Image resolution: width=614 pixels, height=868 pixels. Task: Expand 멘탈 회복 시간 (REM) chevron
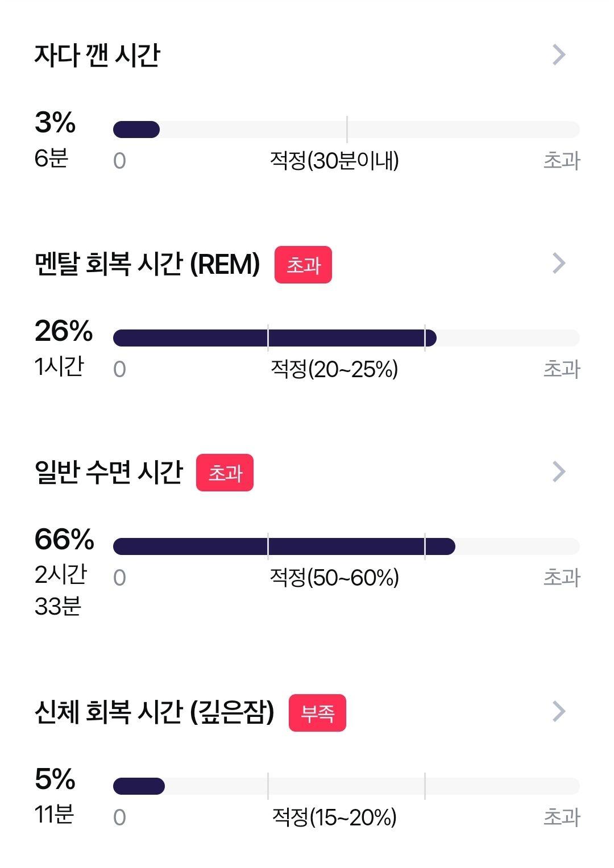point(559,263)
